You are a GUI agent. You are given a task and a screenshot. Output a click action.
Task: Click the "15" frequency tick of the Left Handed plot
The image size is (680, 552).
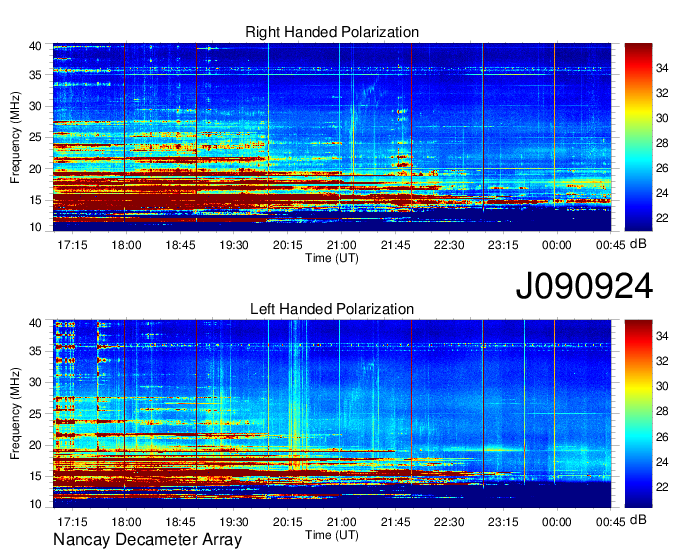click(36, 477)
